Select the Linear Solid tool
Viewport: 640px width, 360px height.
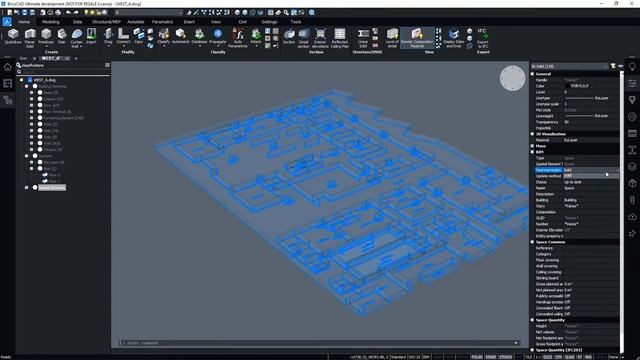pyautogui.click(x=363, y=38)
